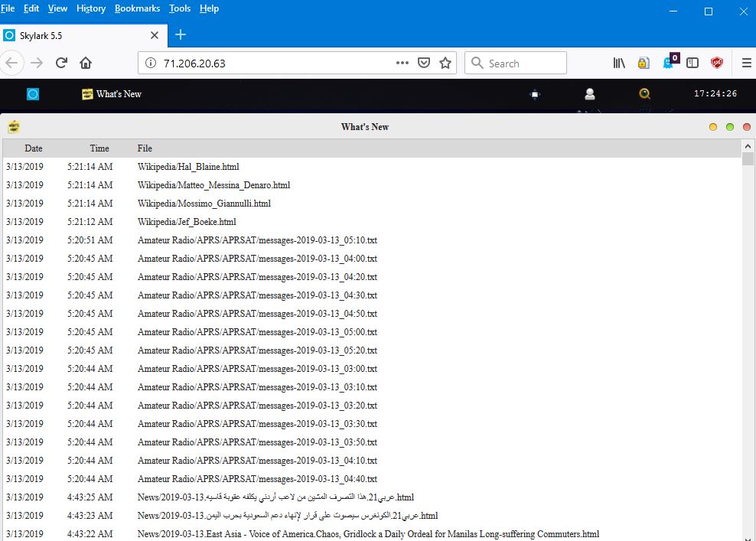Click the list scrollbar thumb

click(748, 159)
